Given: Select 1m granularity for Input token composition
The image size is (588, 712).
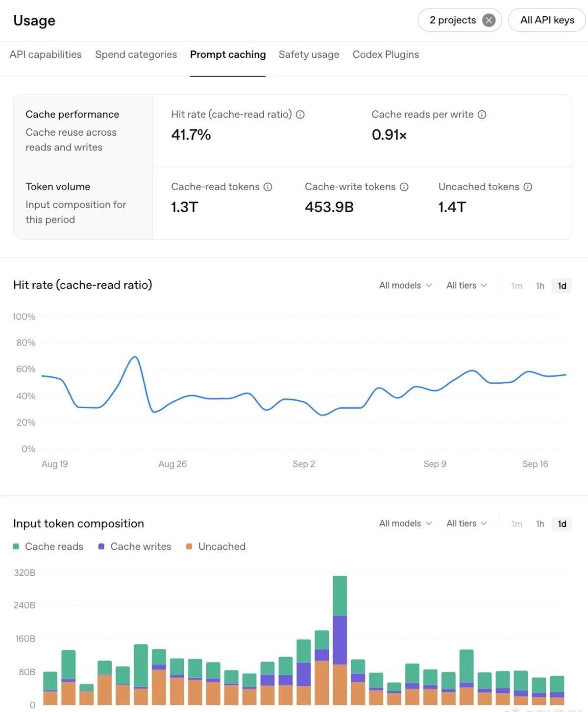Looking at the screenshot, I should pyautogui.click(x=517, y=524).
